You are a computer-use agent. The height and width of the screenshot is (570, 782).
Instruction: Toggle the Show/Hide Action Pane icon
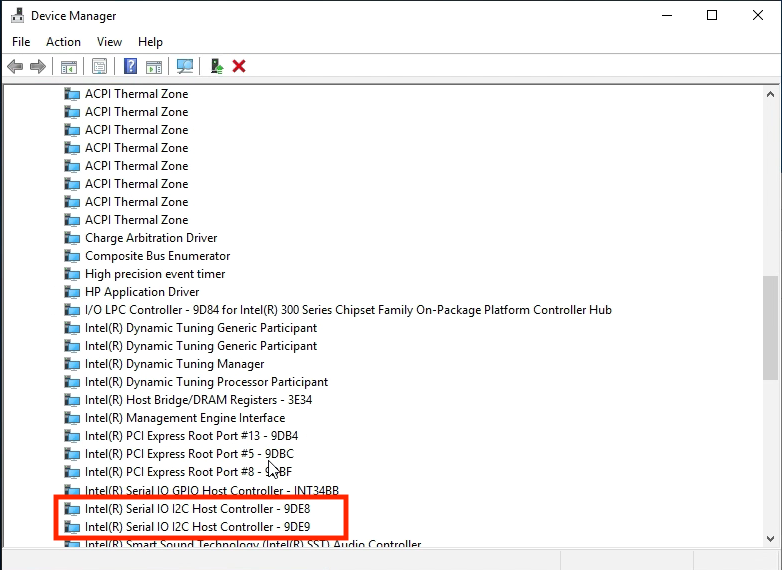pyautogui.click(x=154, y=66)
